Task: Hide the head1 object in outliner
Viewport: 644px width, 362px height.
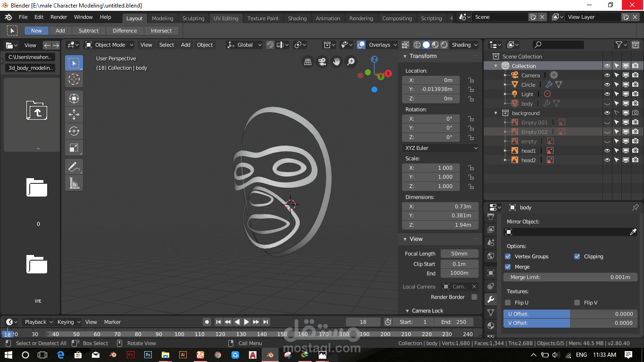Action: tap(607, 151)
